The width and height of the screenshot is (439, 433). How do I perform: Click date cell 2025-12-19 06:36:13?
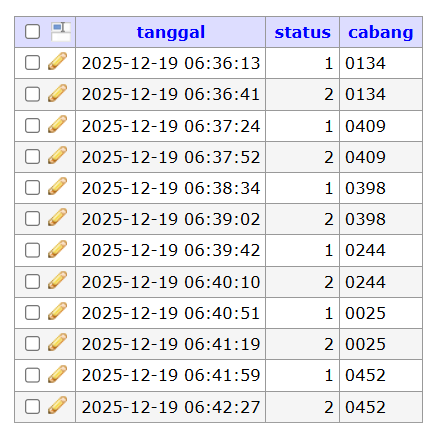(171, 63)
